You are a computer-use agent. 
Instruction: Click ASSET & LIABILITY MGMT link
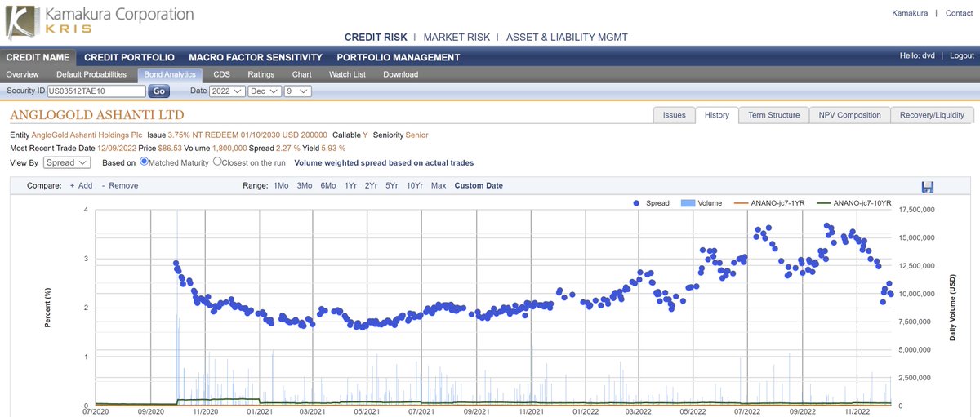click(567, 38)
